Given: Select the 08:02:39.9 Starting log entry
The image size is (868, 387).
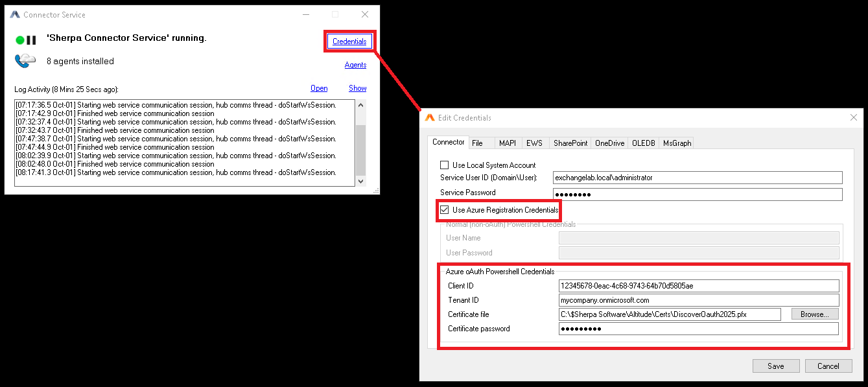Looking at the screenshot, I should [176, 156].
